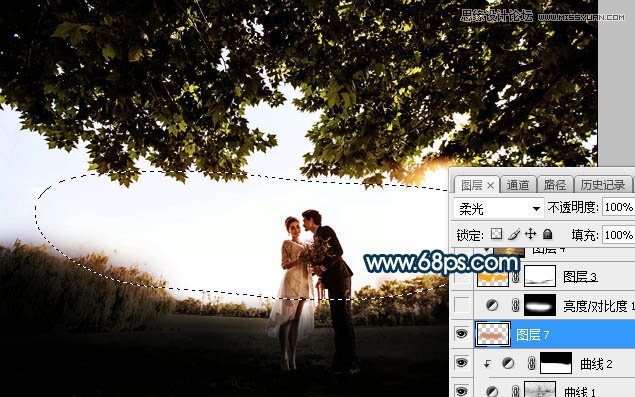Switch to the 路径 (Paths) tab
Image resolution: width=635 pixels, height=397 pixels.
[555, 185]
